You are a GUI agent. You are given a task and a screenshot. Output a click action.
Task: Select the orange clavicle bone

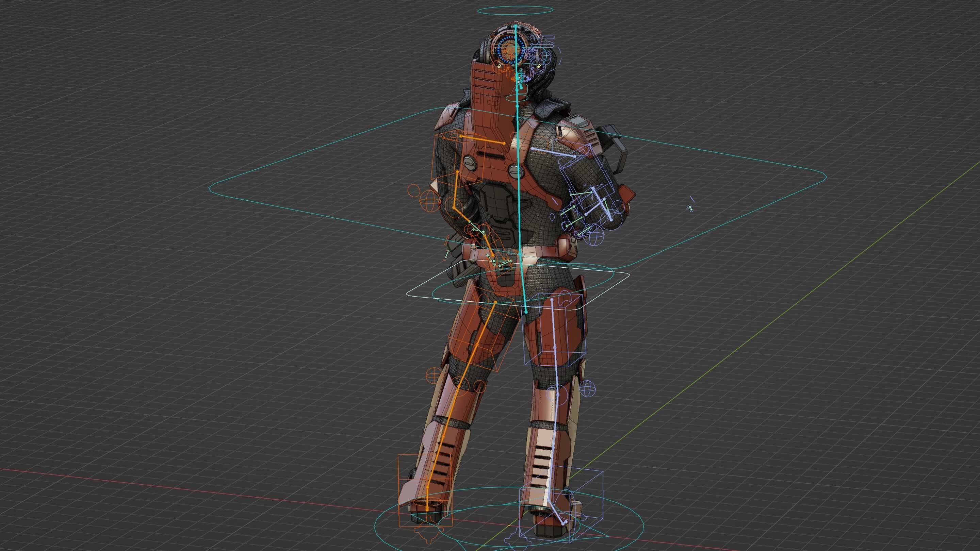[x=483, y=139]
